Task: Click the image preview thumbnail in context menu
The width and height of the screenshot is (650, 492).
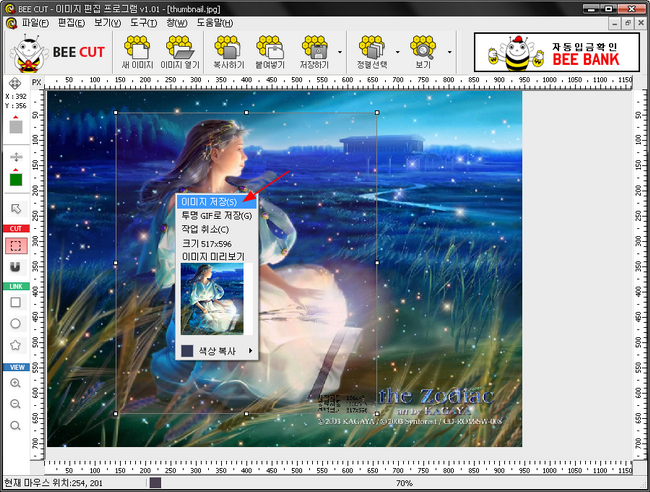Action: (211, 301)
